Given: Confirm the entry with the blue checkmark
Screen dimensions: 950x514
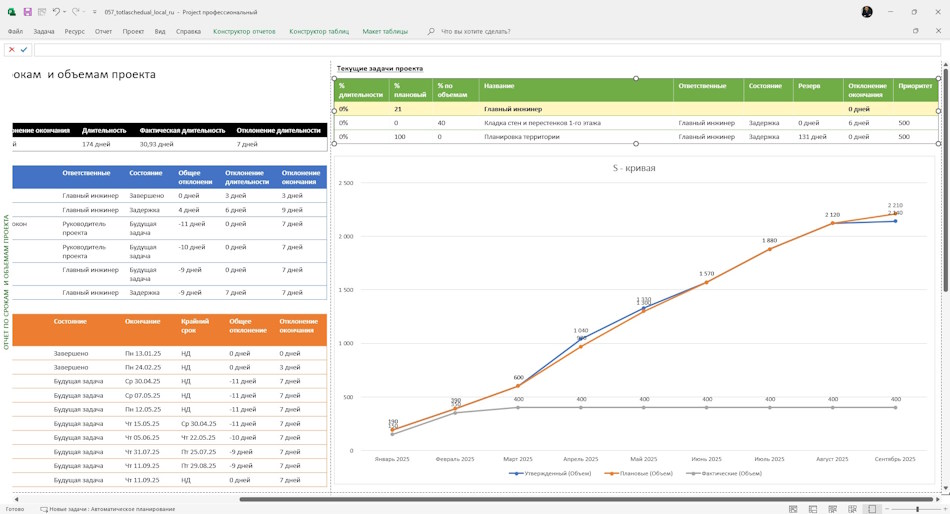Looking at the screenshot, I should 24,50.
